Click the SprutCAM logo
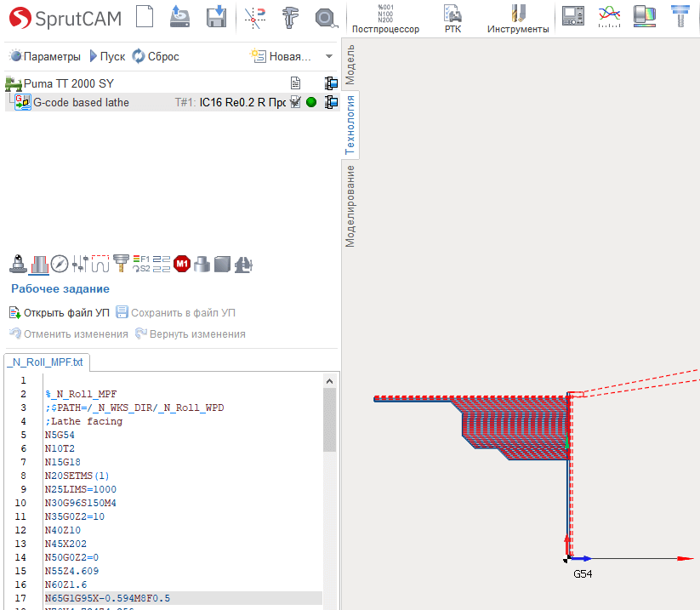 pos(65,19)
